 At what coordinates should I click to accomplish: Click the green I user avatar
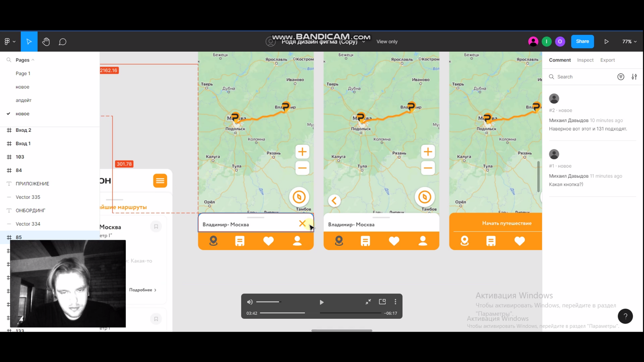pos(547,41)
